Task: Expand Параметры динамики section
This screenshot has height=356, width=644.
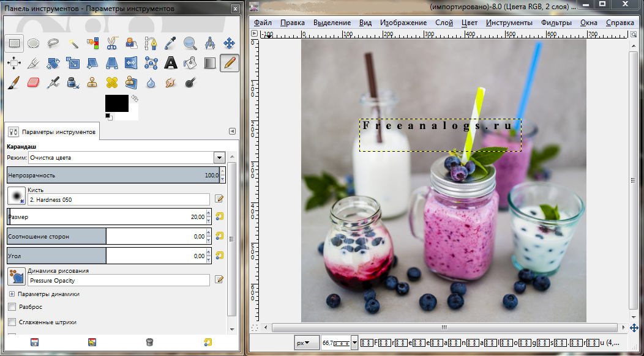Action: click(12, 294)
